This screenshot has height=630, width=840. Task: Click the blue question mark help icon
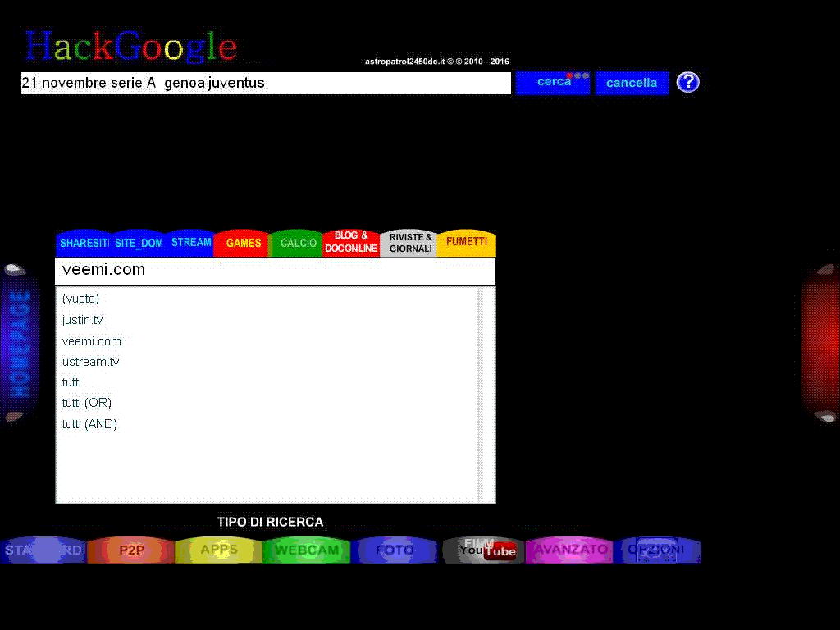(x=688, y=83)
